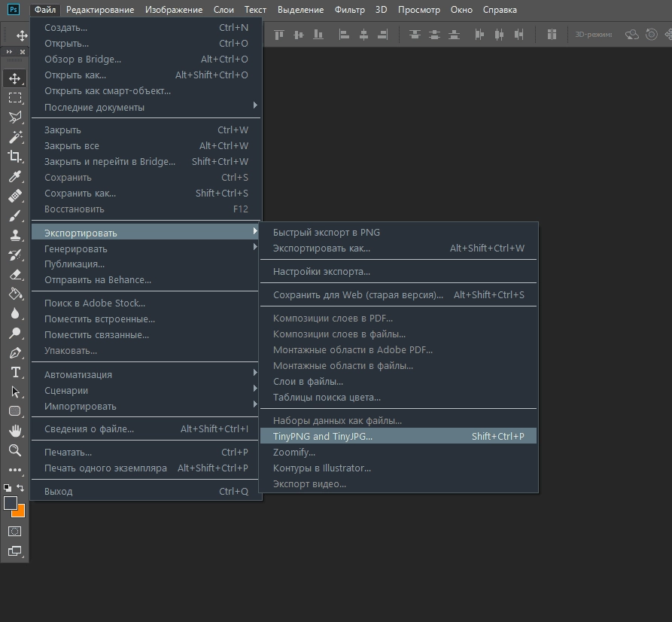Click the orange background color swatch

20,512
